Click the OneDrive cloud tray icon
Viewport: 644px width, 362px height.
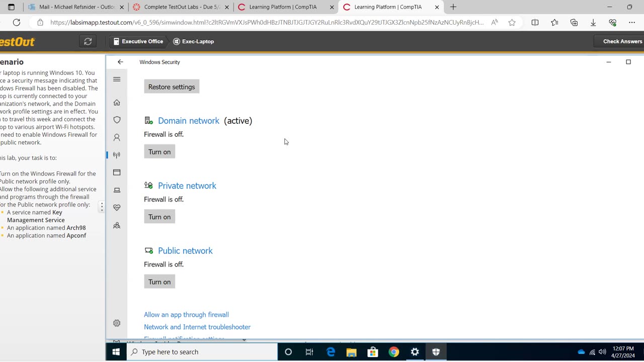tap(582, 352)
